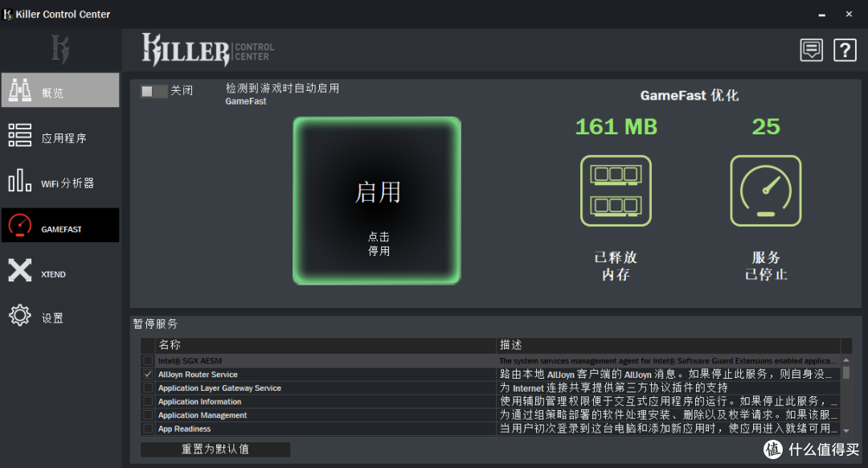Viewport: 868px width, 468px height.
Task: Click the faded K logo above sidebar
Action: click(x=60, y=49)
